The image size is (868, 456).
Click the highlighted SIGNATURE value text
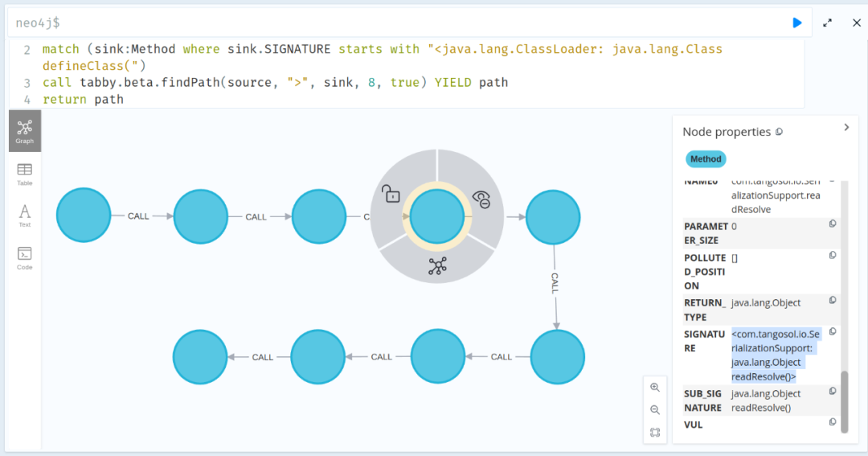tap(776, 355)
